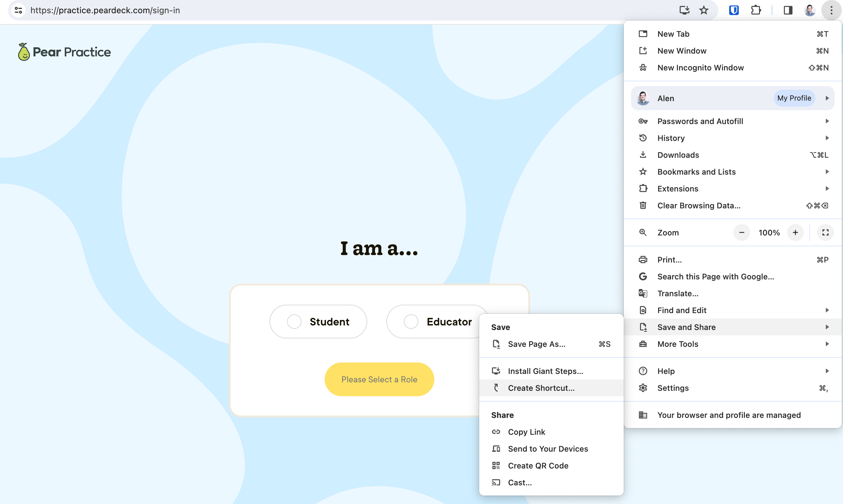843x504 pixels.
Task: Click the Create QR Code icon
Action: [x=496, y=466]
